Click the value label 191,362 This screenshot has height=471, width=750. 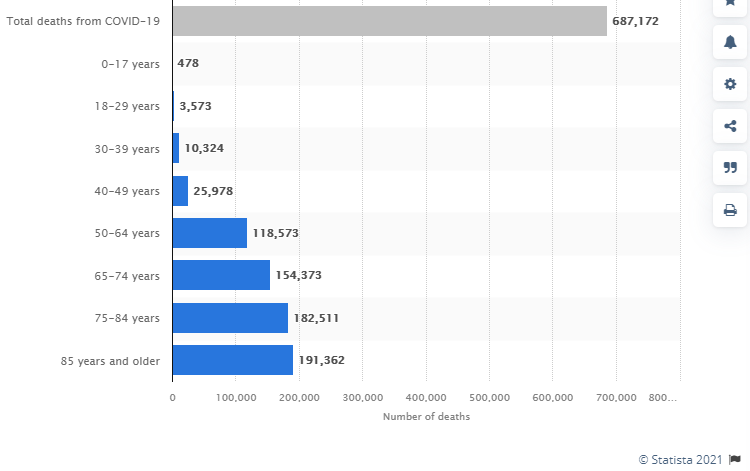click(321, 360)
